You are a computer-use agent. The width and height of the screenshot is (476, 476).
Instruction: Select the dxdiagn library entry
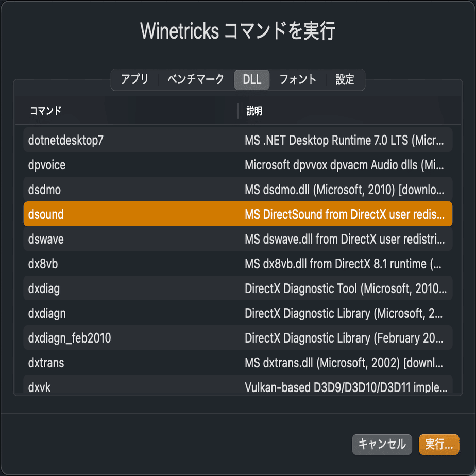(x=237, y=313)
